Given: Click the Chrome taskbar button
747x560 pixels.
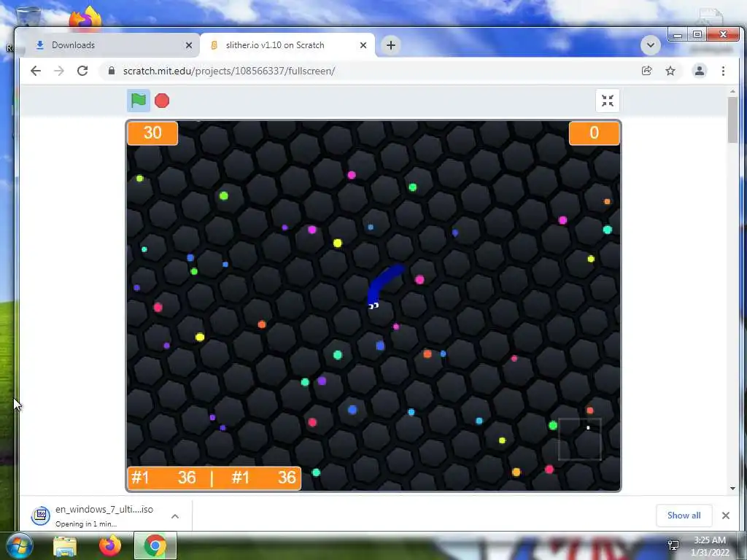Looking at the screenshot, I should (x=155, y=545).
